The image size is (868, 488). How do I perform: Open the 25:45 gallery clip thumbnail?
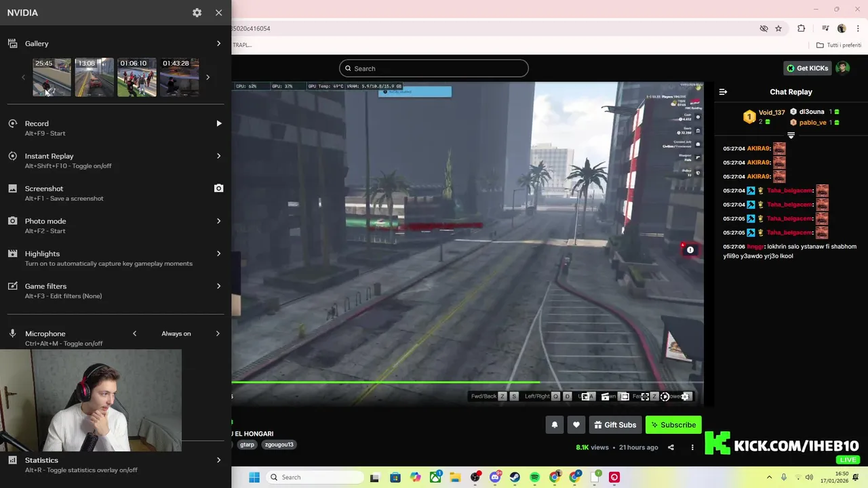click(x=52, y=77)
